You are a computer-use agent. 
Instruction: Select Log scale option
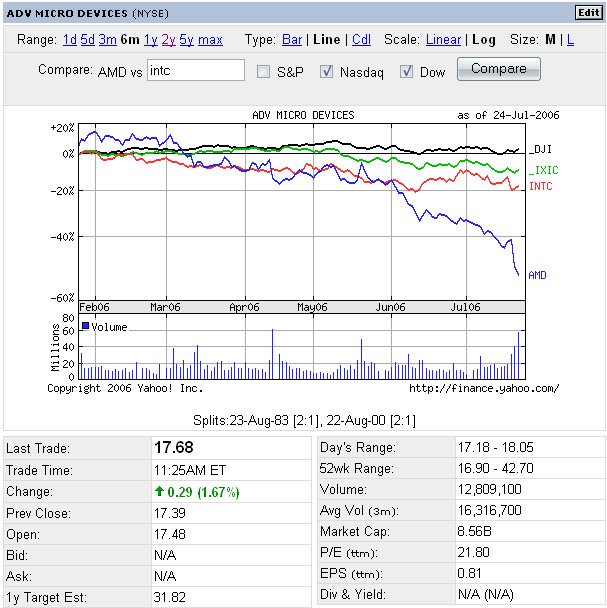click(x=484, y=40)
